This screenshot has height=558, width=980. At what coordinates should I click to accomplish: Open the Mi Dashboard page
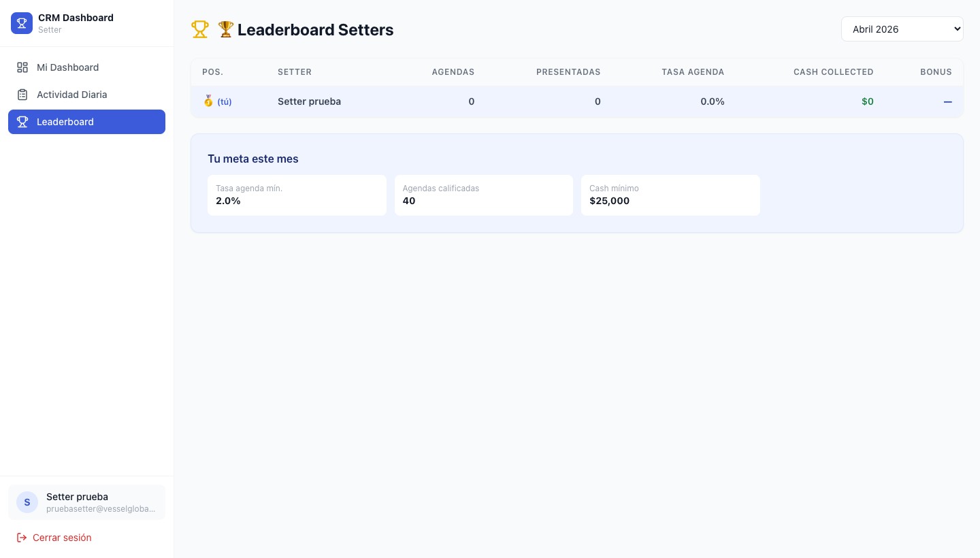click(67, 67)
